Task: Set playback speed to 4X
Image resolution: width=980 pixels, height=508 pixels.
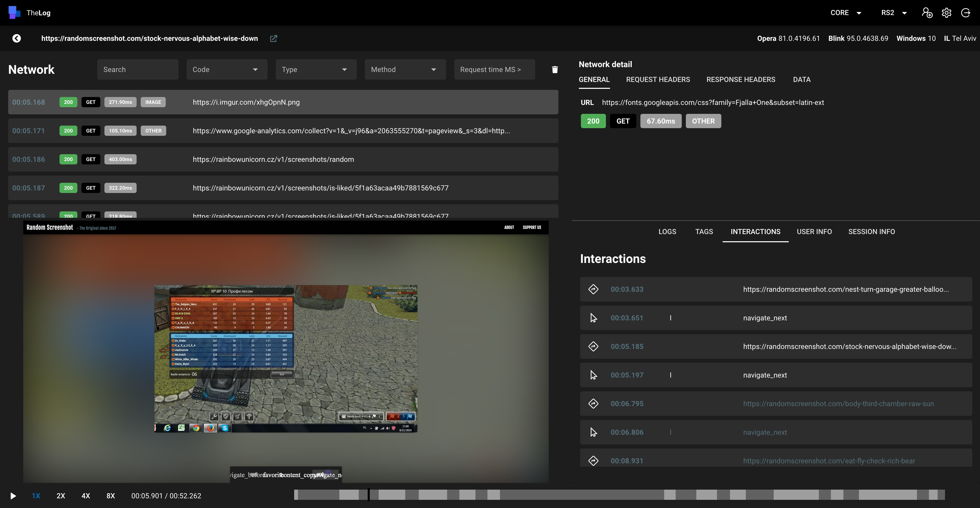Action: pos(86,496)
